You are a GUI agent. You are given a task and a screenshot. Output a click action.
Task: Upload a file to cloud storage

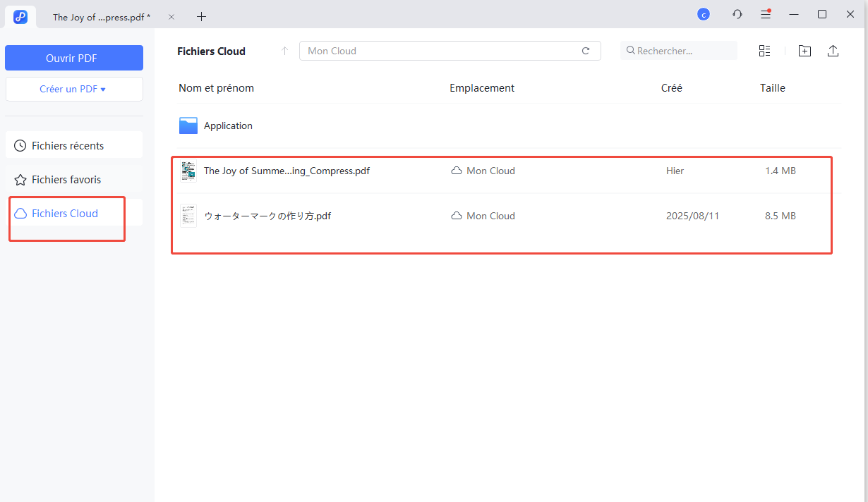pos(833,50)
